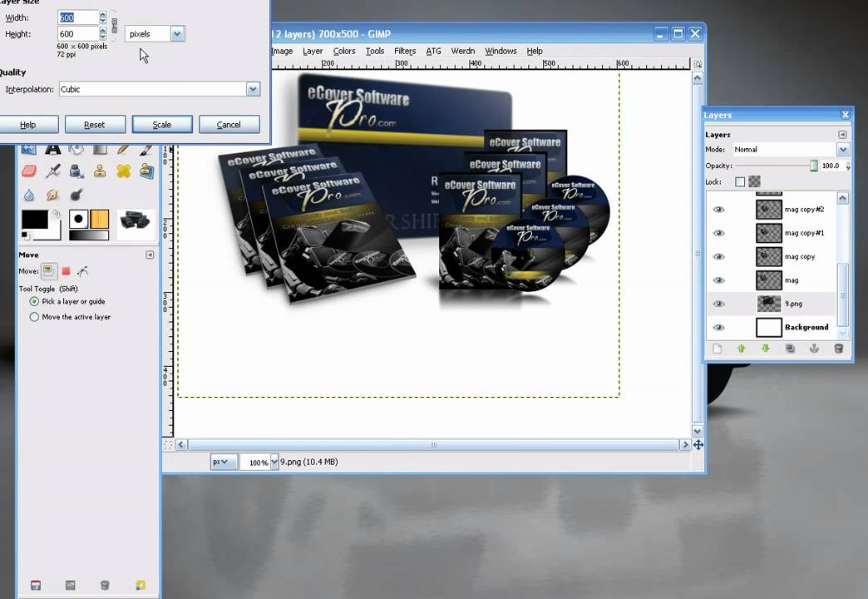Select the Airbrush tool
The image size is (868, 599).
tap(53, 171)
